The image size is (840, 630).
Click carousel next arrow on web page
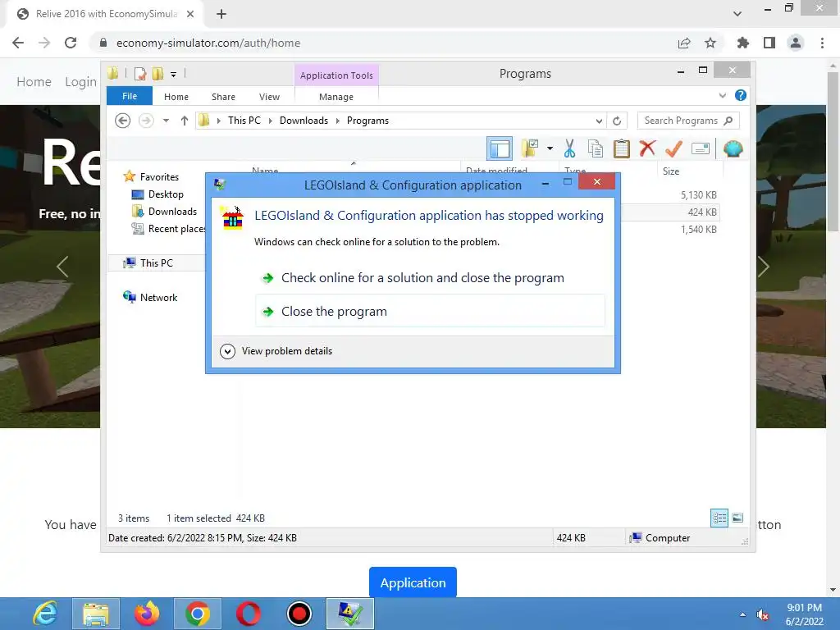764,267
